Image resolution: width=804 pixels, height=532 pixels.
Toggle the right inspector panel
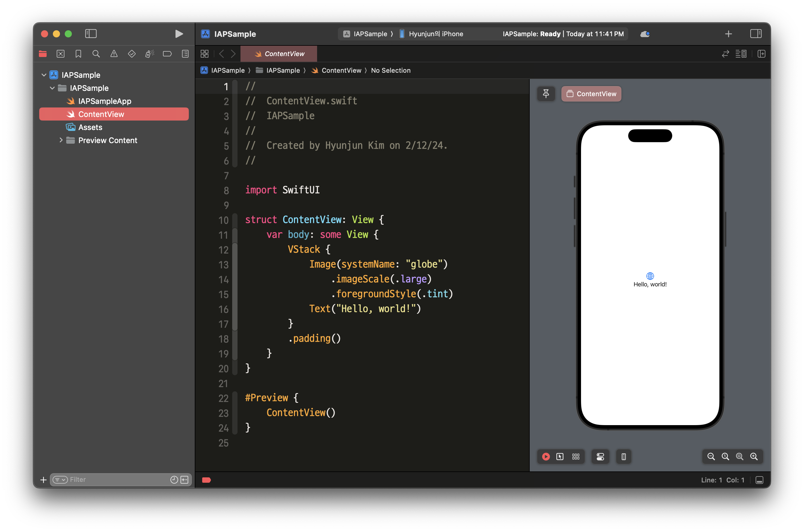click(x=756, y=34)
